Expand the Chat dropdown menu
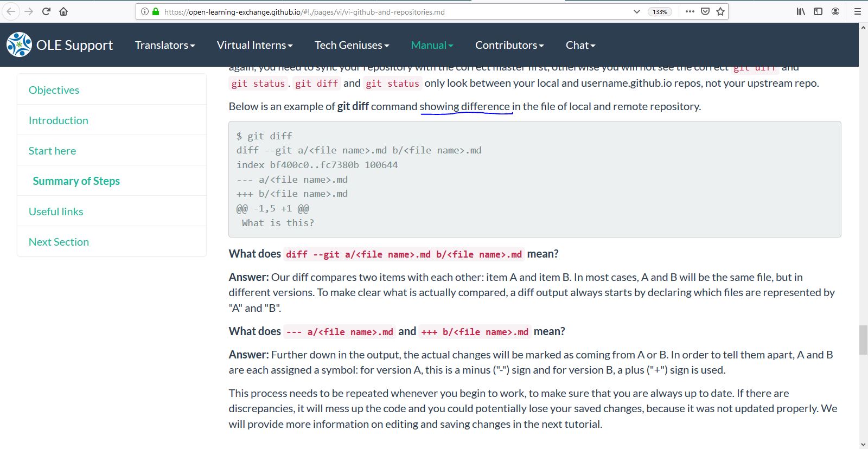868x449 pixels. coord(580,45)
